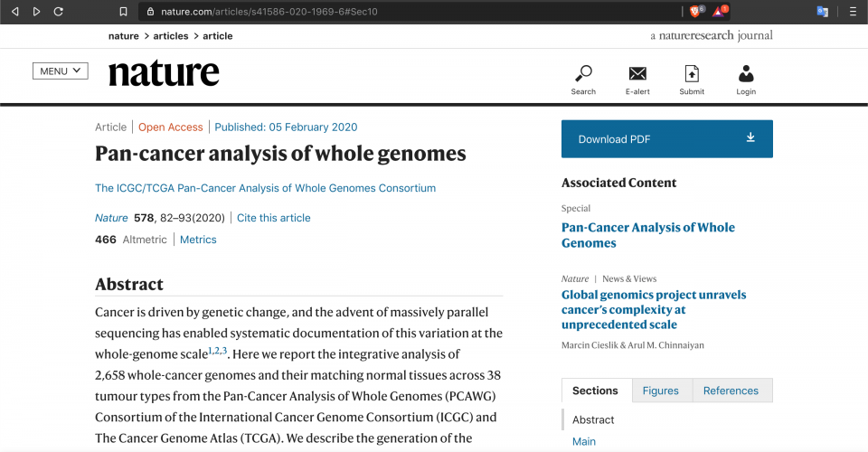
Task: Click the translate extension icon
Action: [x=823, y=12]
